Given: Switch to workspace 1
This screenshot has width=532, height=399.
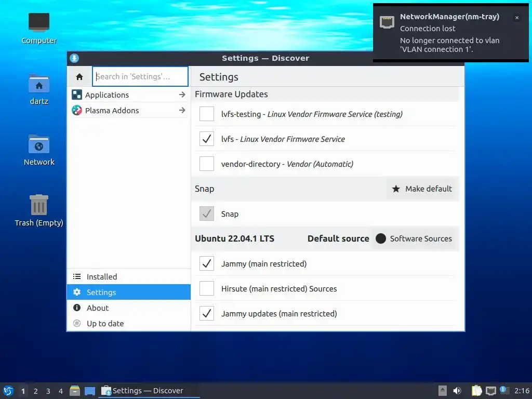Looking at the screenshot, I should coord(23,391).
